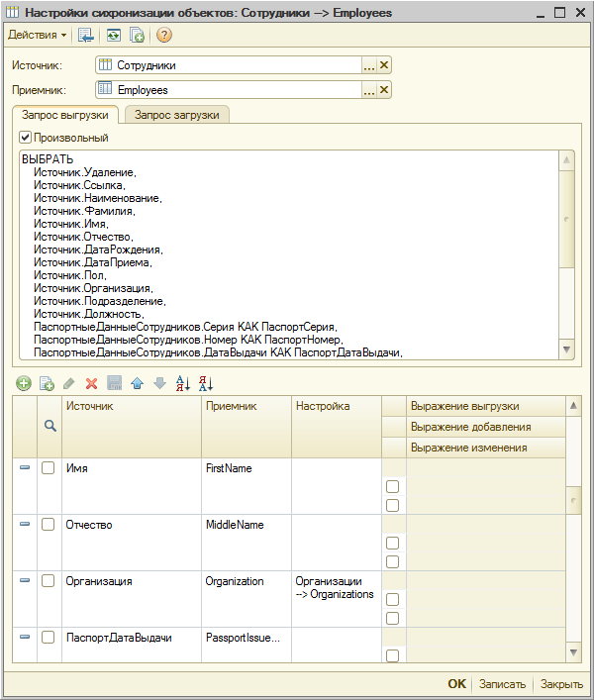Click row marker icon of Имя row
The width and height of the screenshot is (594, 700).
coord(25,467)
